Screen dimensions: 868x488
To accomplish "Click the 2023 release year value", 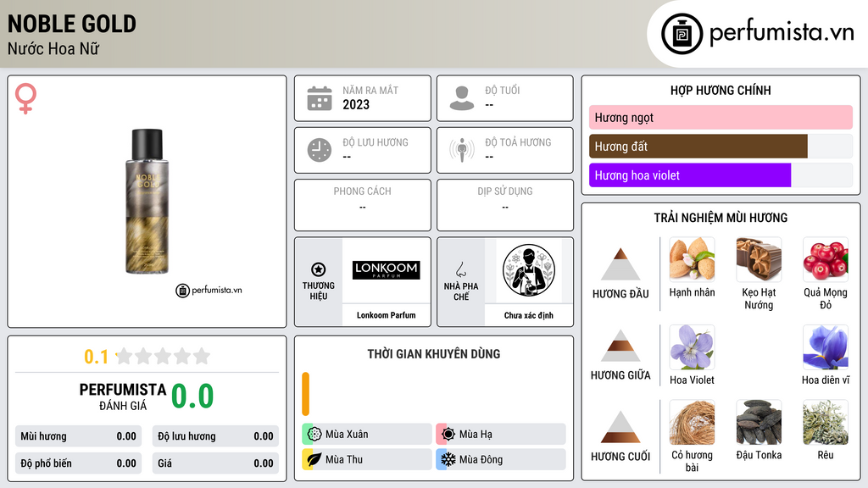I will pos(356,104).
